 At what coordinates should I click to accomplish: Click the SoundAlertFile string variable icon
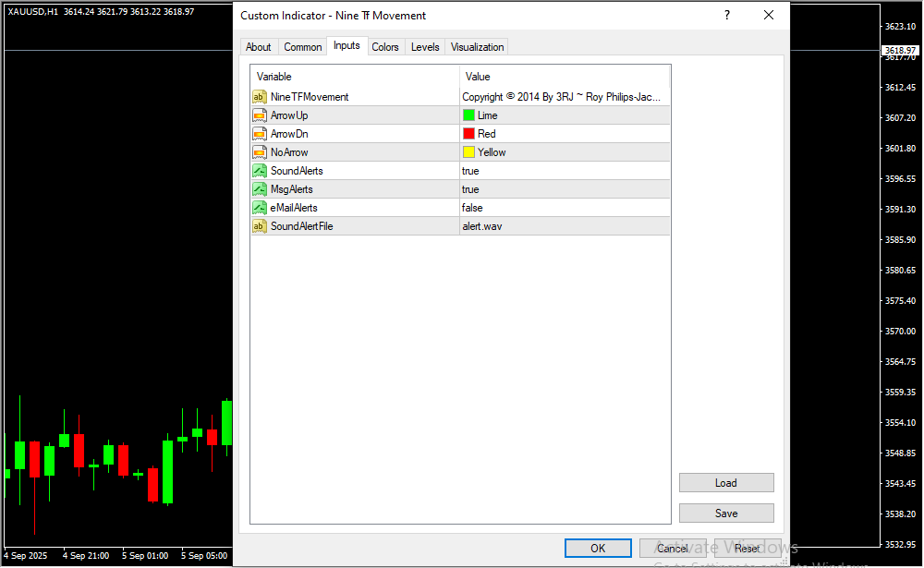pos(260,226)
